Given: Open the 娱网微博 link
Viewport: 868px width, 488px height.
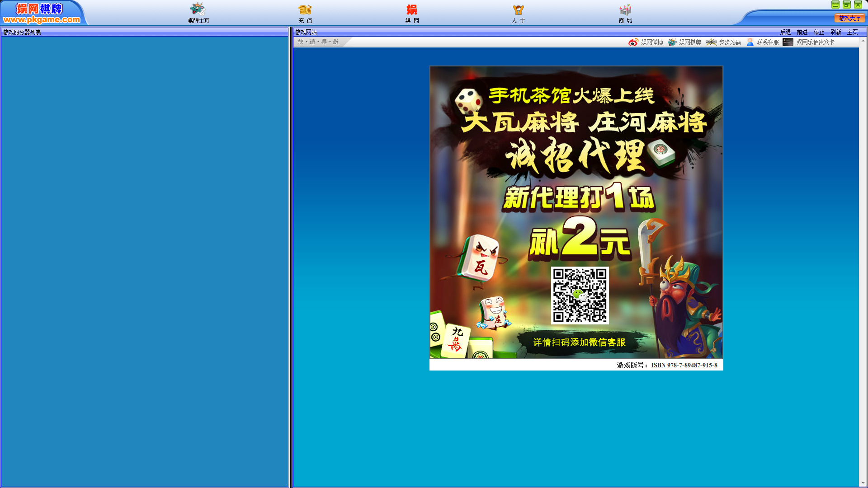Looking at the screenshot, I should coord(652,42).
